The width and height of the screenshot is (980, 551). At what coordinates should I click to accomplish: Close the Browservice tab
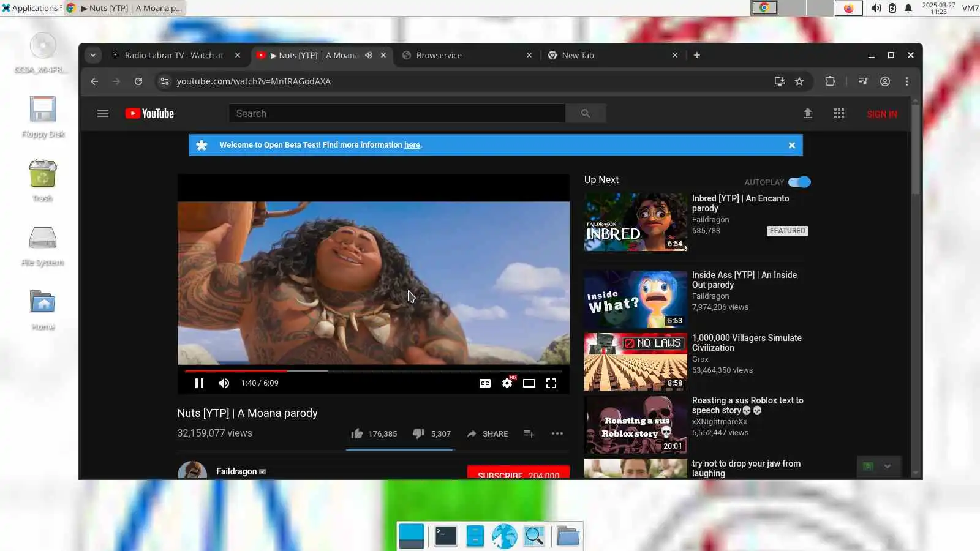[529, 55]
